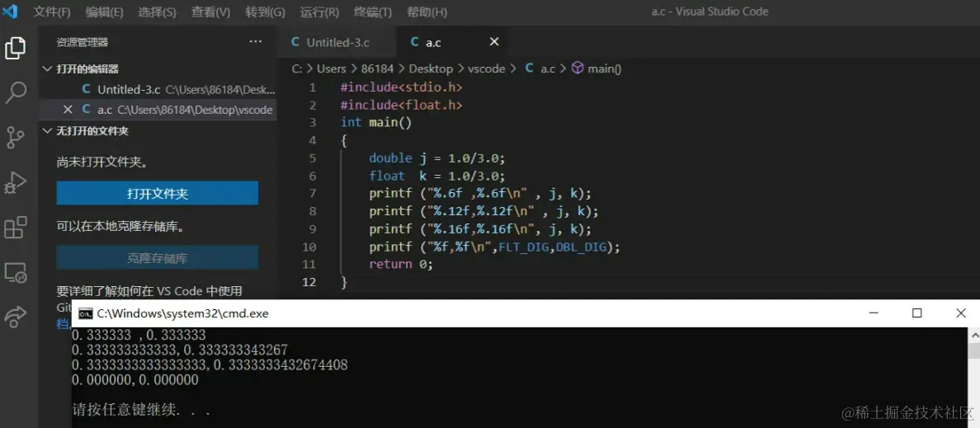
Task: Click the double j = 1.0/3.0 line
Action: (436, 158)
